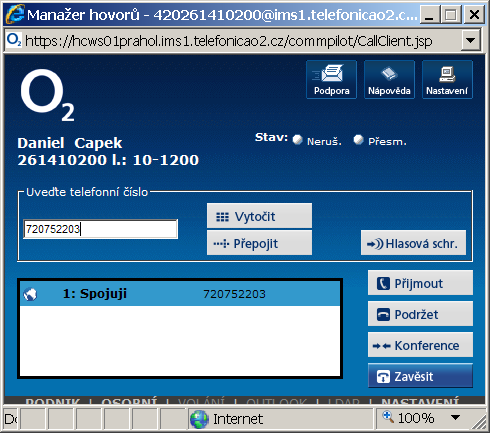Open the address bar dropdown arrow
Viewport: 490px width, 433px height.
tap(470, 41)
